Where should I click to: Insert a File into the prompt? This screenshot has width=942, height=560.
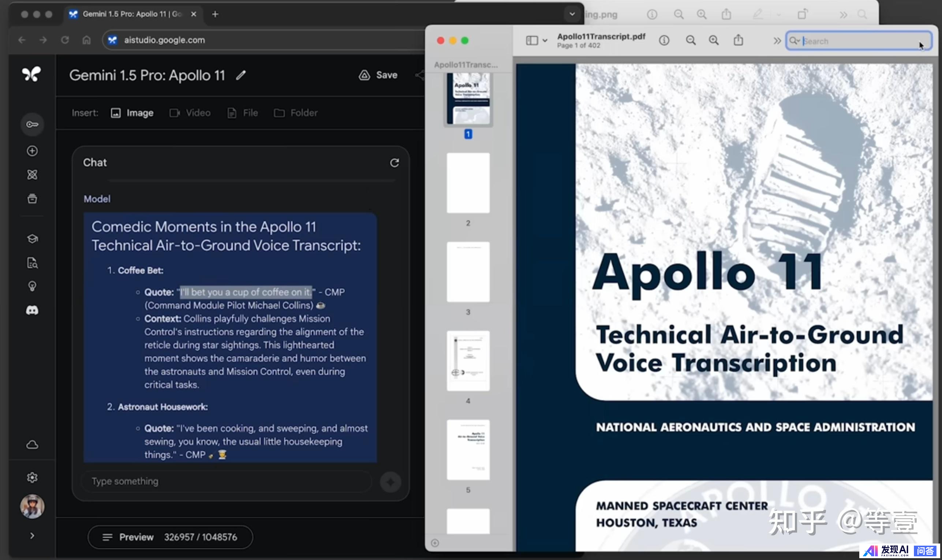point(243,113)
